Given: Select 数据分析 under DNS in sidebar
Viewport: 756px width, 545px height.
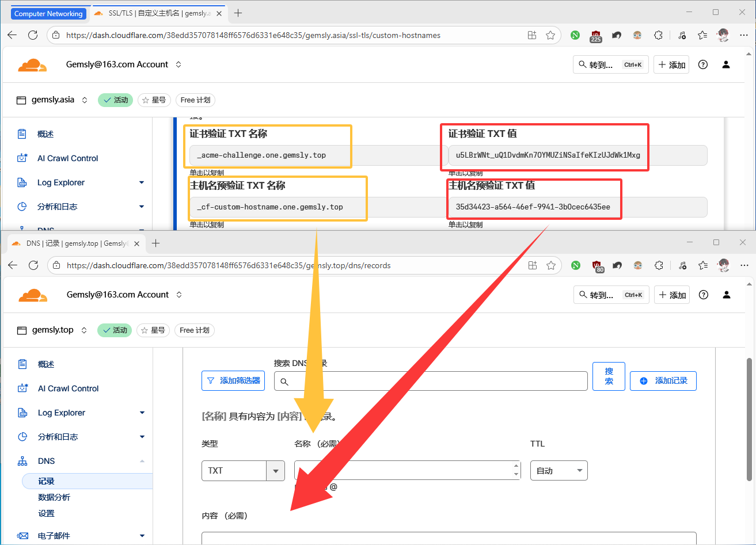Looking at the screenshot, I should [x=54, y=497].
